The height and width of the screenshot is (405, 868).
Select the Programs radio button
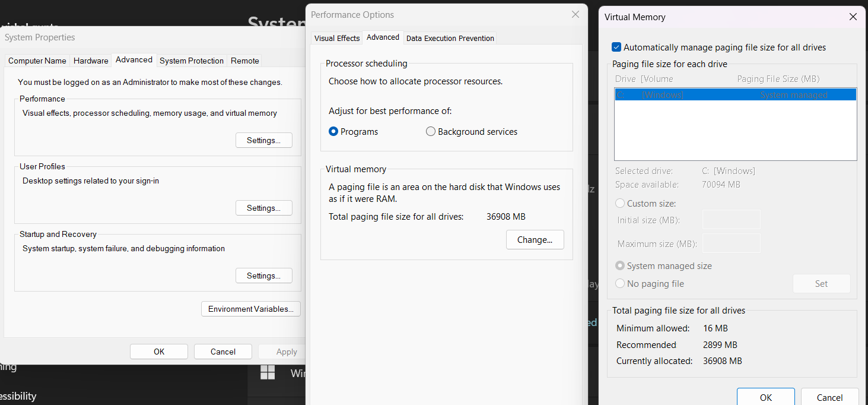tap(333, 132)
